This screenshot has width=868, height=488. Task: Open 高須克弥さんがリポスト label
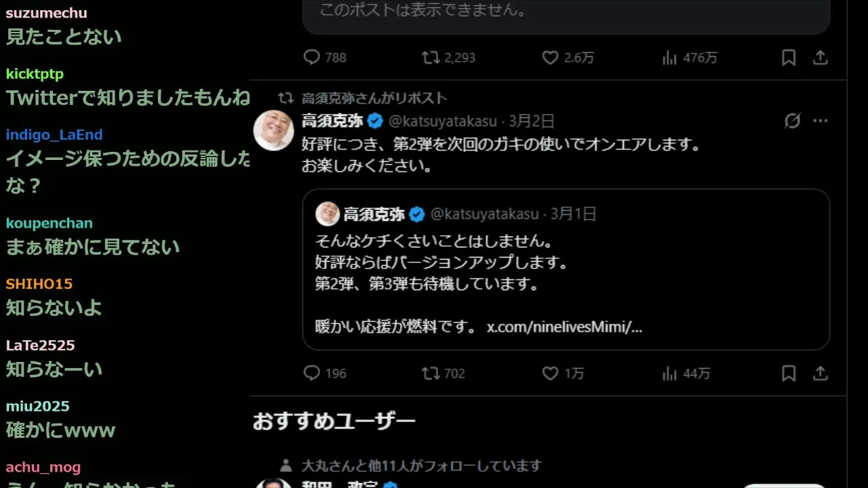click(374, 98)
